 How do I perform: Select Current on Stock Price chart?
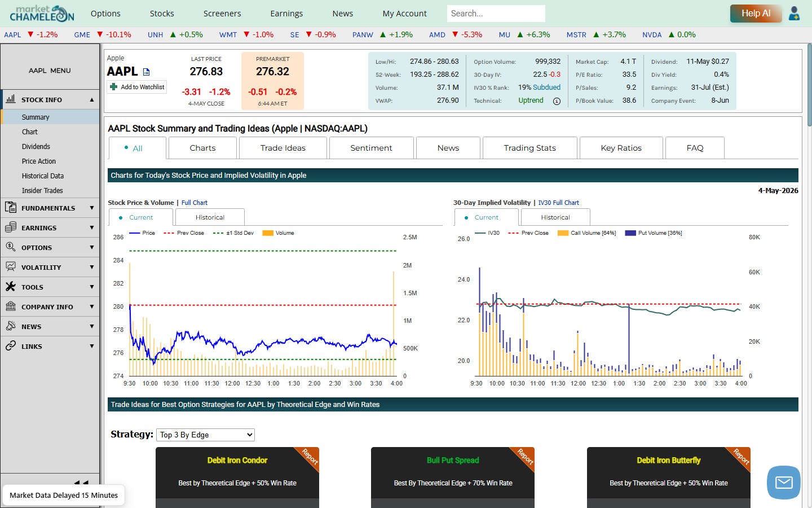[140, 217]
